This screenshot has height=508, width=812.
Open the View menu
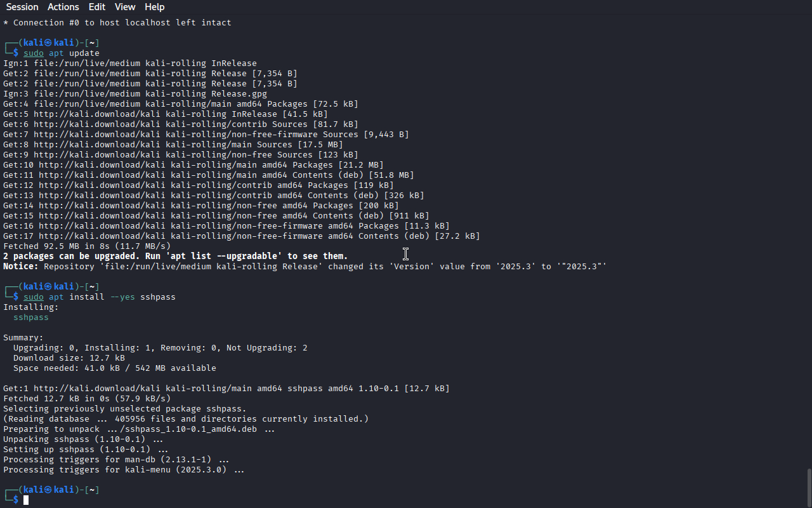pos(125,7)
